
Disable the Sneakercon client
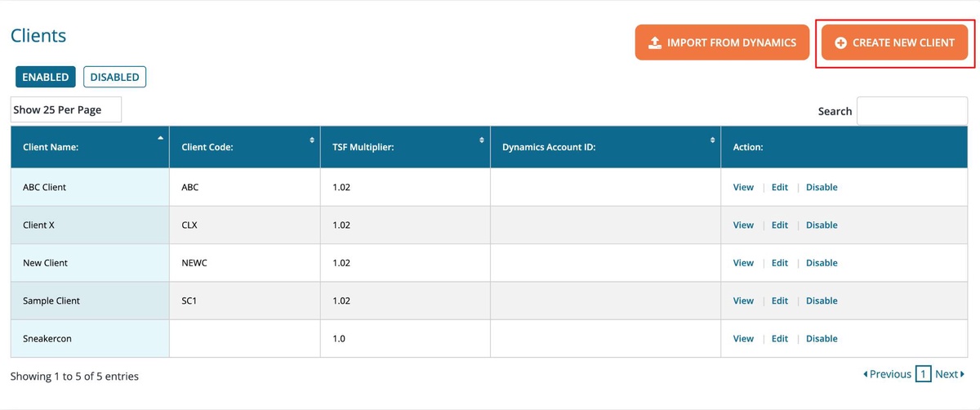tap(822, 338)
